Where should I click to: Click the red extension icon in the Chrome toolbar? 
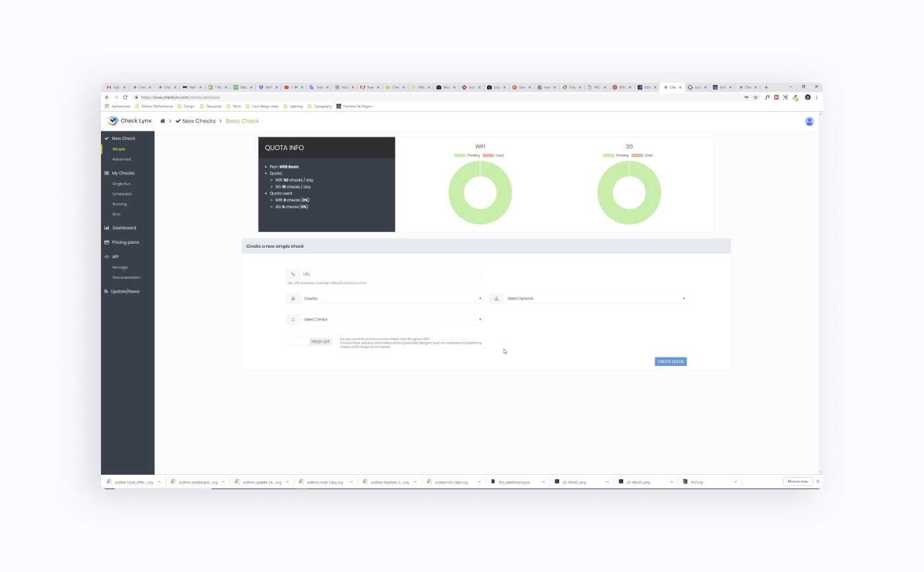776,97
